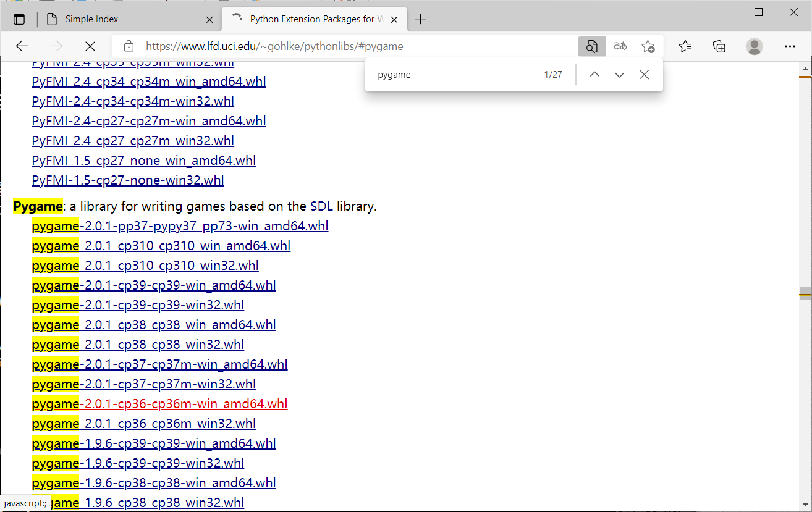Screen dimensions: 812x512
Task: Jump to next find result
Action: (619, 75)
